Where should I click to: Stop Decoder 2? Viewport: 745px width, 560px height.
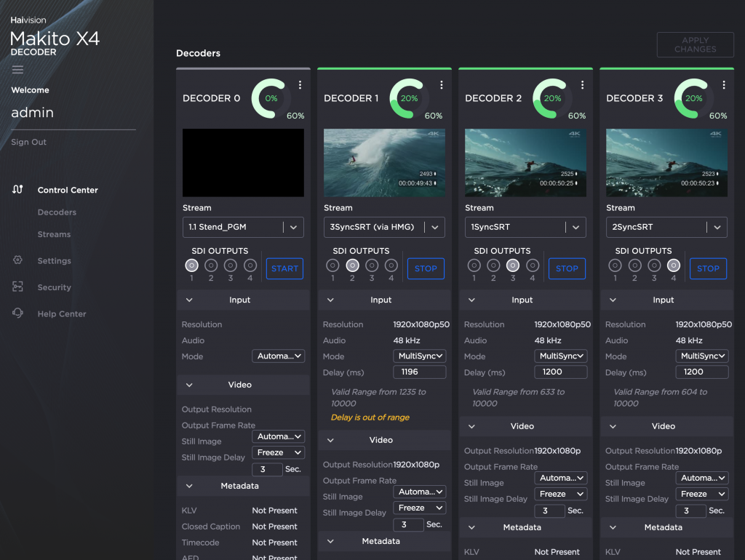(567, 268)
